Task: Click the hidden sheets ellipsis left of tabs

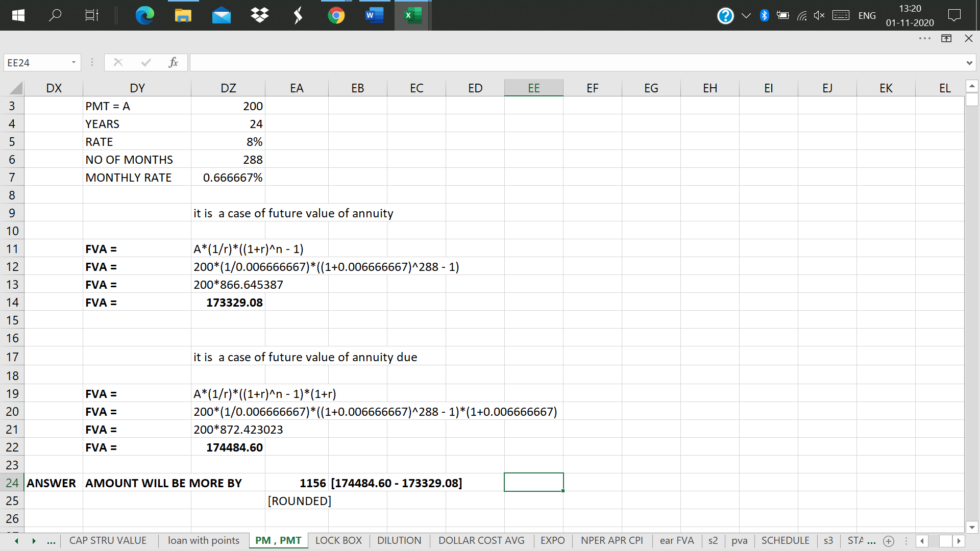Action: (51, 541)
